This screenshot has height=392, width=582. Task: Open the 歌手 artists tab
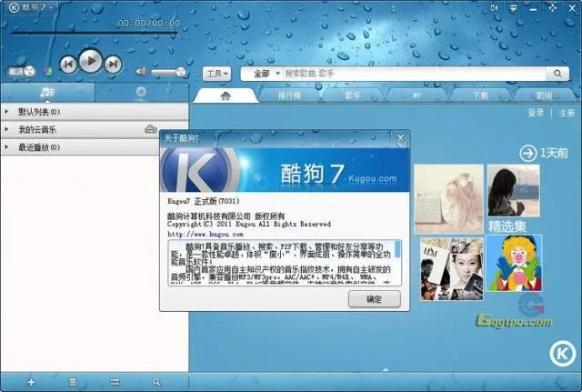353,95
